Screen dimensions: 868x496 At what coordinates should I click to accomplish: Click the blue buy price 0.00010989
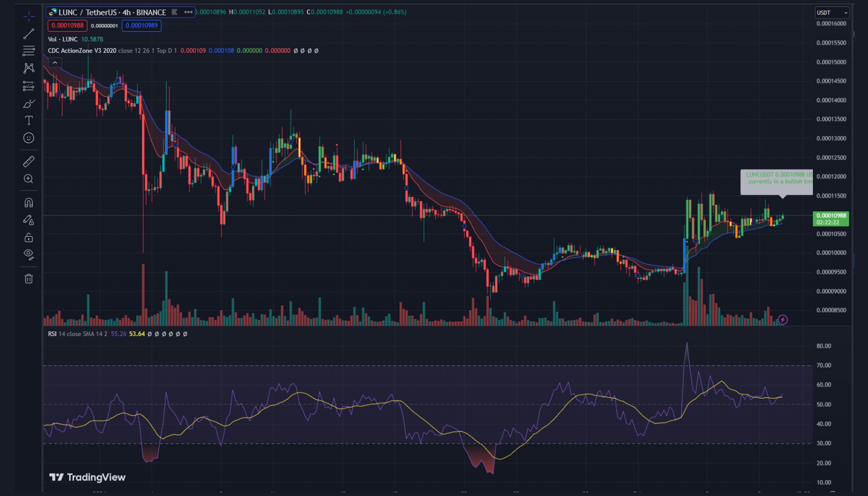pyautogui.click(x=141, y=25)
